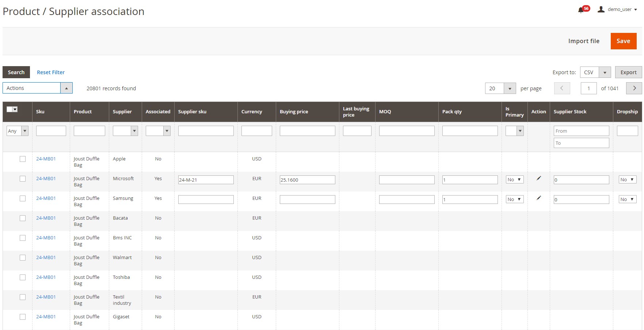This screenshot has width=644, height=330.
Task: Focus the Sku filter input
Action: pos(51,131)
